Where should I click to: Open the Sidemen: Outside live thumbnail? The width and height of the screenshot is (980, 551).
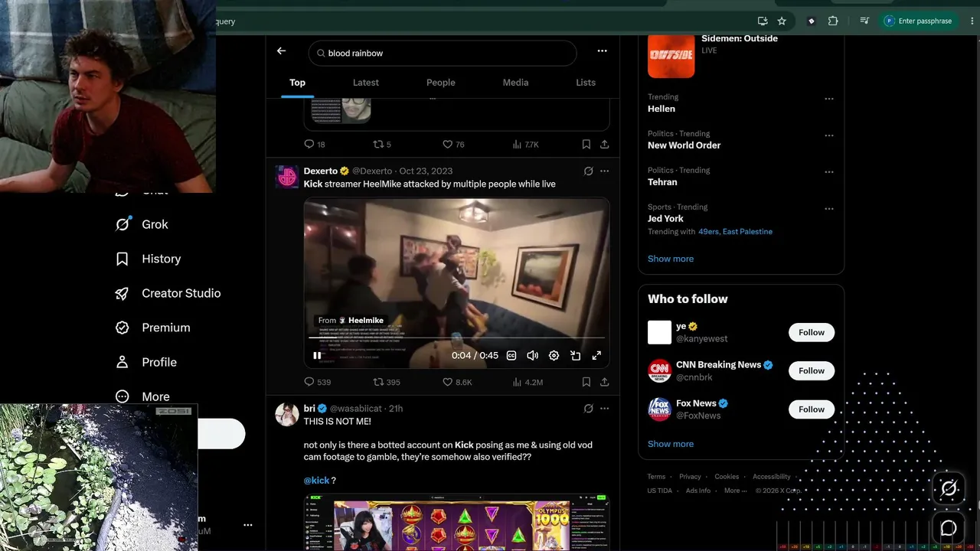tap(671, 55)
